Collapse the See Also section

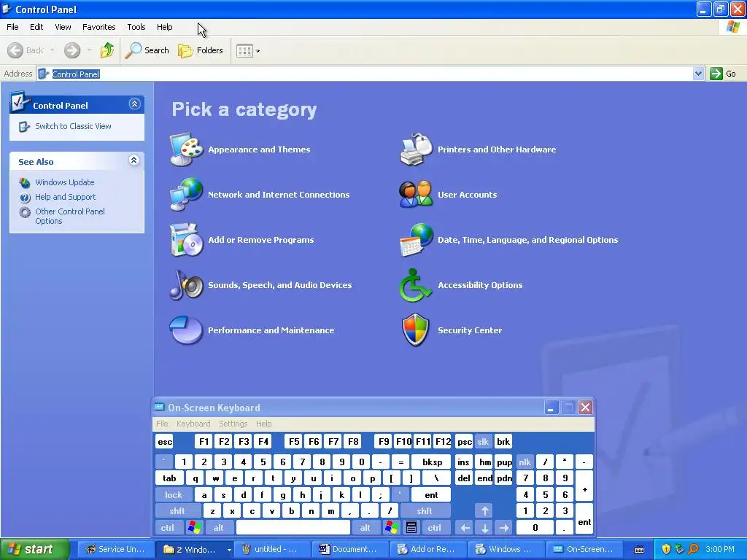pyautogui.click(x=134, y=160)
